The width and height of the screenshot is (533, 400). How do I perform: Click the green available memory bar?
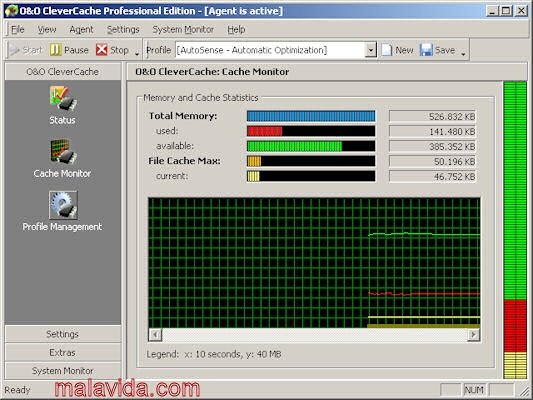294,146
